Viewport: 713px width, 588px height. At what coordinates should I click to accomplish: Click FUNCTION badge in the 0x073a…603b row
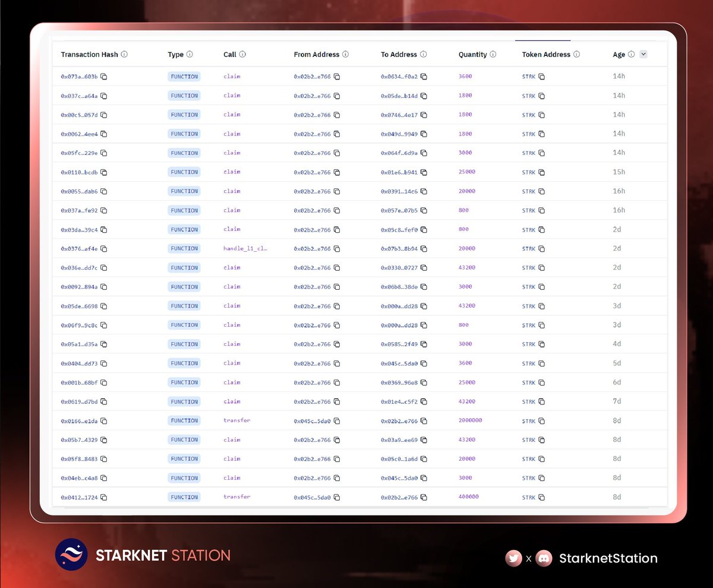(184, 77)
